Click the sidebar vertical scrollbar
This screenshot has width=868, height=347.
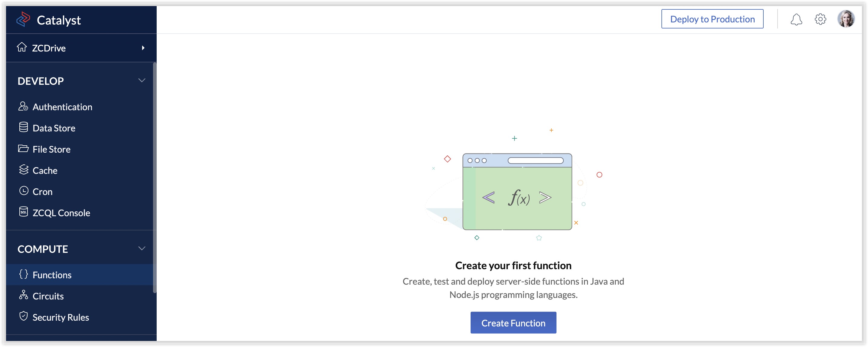(155, 178)
